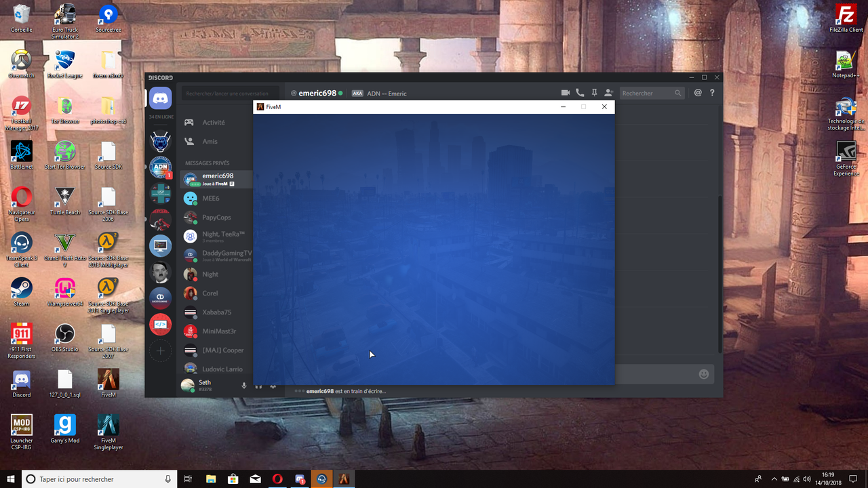
Task: Select the TeamSpeak 3 Client desktop icon
Action: (x=22, y=250)
